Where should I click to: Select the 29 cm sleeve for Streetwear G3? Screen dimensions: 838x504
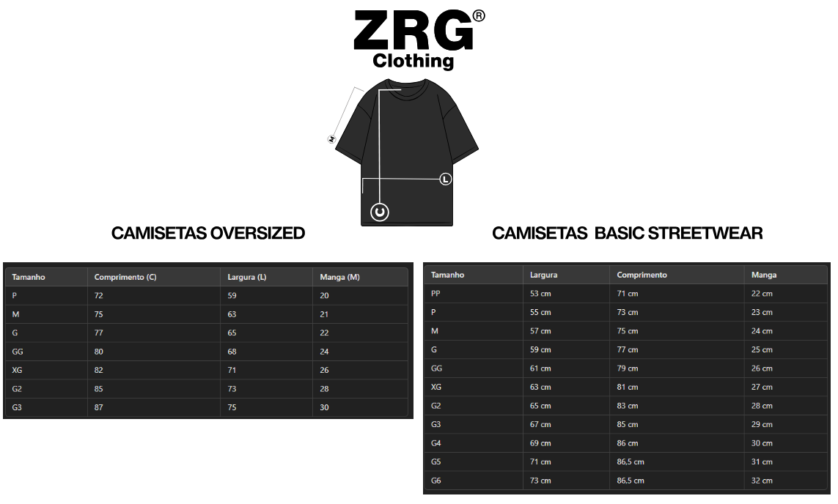coord(762,424)
